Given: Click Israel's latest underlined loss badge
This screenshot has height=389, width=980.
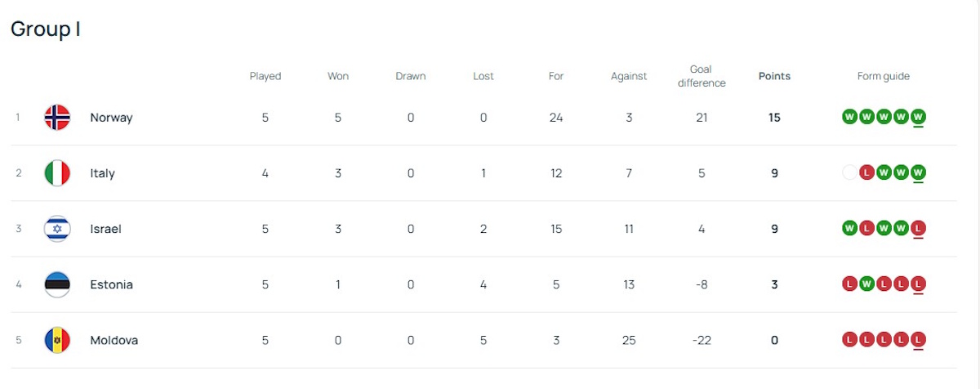Looking at the screenshot, I should (x=918, y=228).
